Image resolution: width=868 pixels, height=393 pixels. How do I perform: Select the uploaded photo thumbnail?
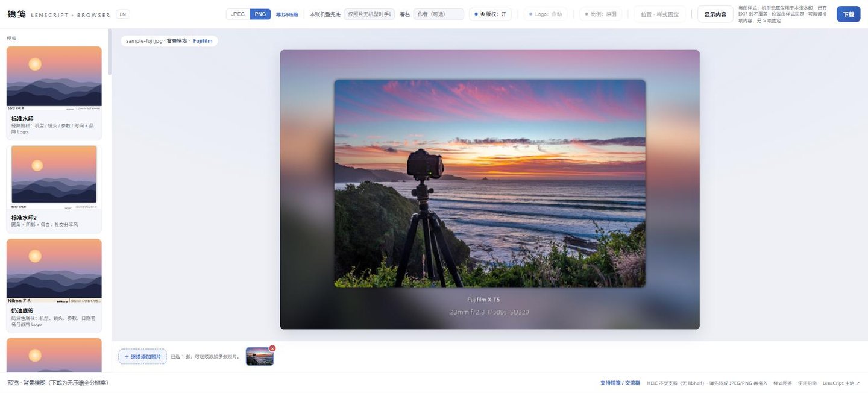click(260, 356)
